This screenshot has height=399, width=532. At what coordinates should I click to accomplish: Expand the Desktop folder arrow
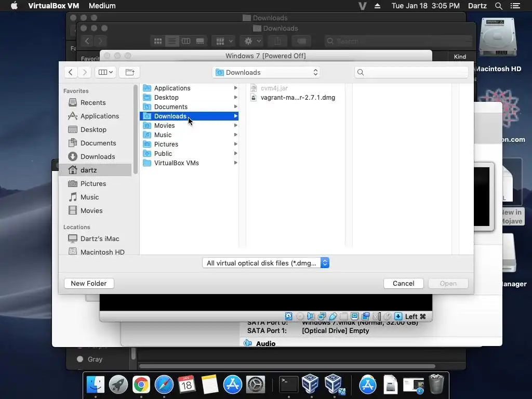pyautogui.click(x=235, y=97)
